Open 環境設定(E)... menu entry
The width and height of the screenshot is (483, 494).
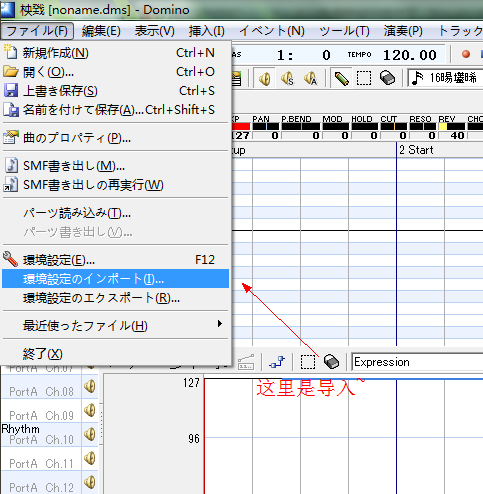(x=115, y=260)
